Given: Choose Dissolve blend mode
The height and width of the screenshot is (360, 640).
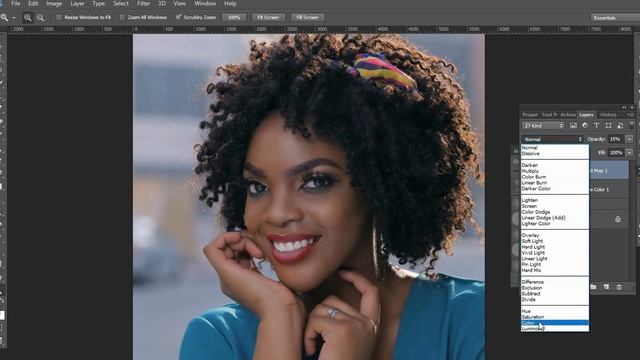Looking at the screenshot, I should click(x=555, y=153).
